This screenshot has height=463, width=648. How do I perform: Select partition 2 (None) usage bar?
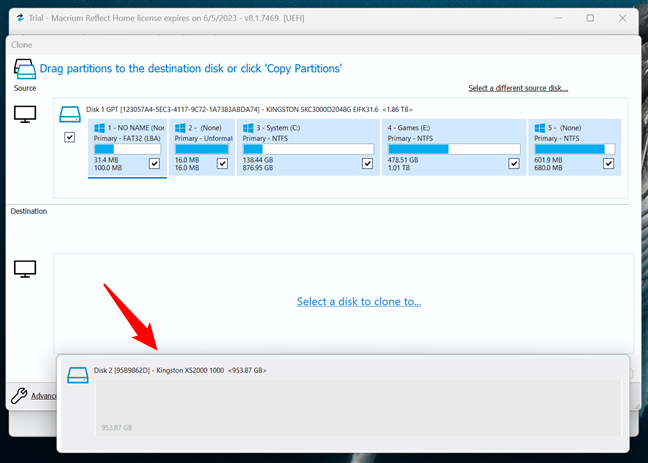[x=202, y=149]
